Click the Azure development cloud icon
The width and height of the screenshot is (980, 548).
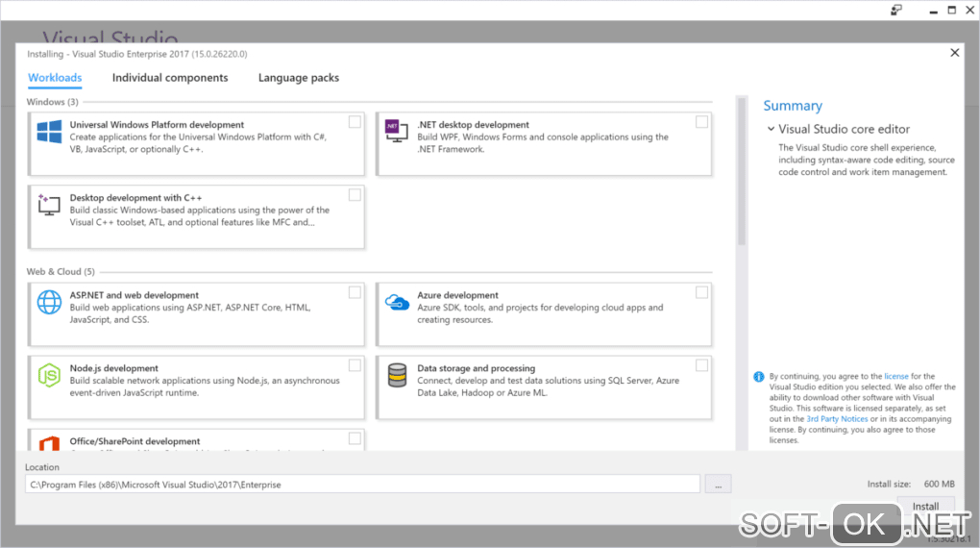tap(397, 303)
